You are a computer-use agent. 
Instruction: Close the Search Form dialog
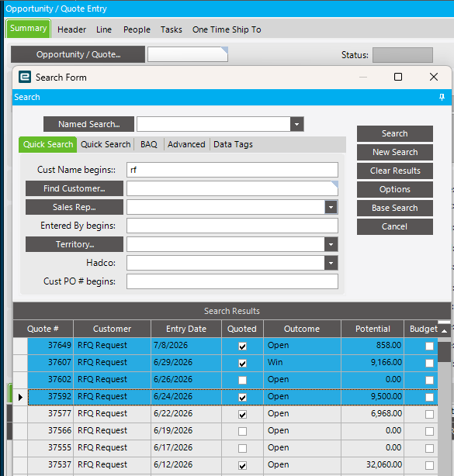click(434, 77)
